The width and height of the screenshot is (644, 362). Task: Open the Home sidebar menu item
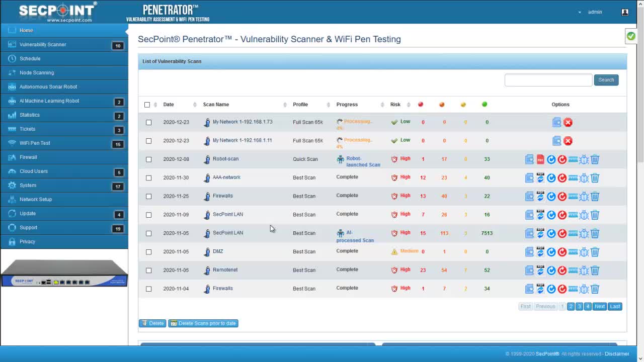coord(64,30)
